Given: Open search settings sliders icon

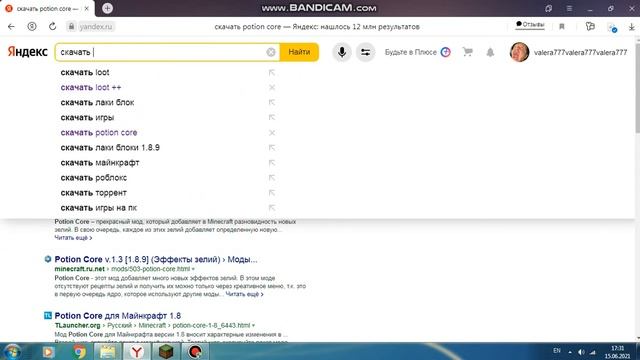Looking at the screenshot, I should (x=365, y=52).
